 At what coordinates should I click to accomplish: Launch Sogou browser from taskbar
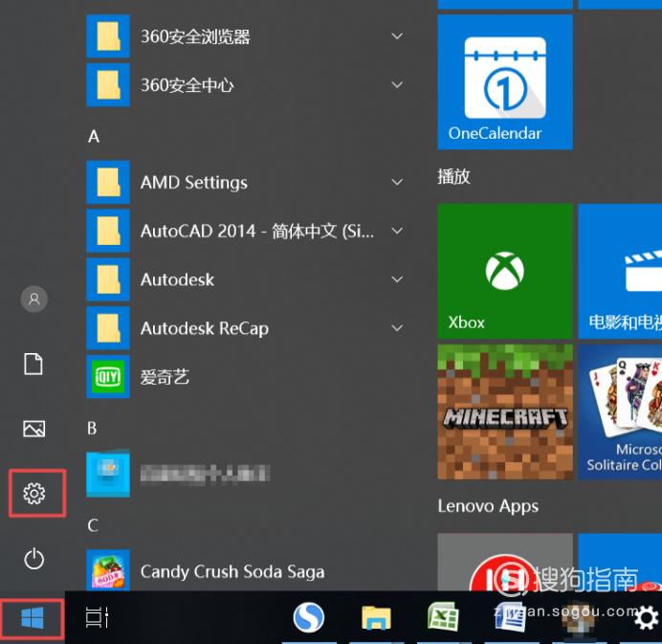click(x=309, y=617)
